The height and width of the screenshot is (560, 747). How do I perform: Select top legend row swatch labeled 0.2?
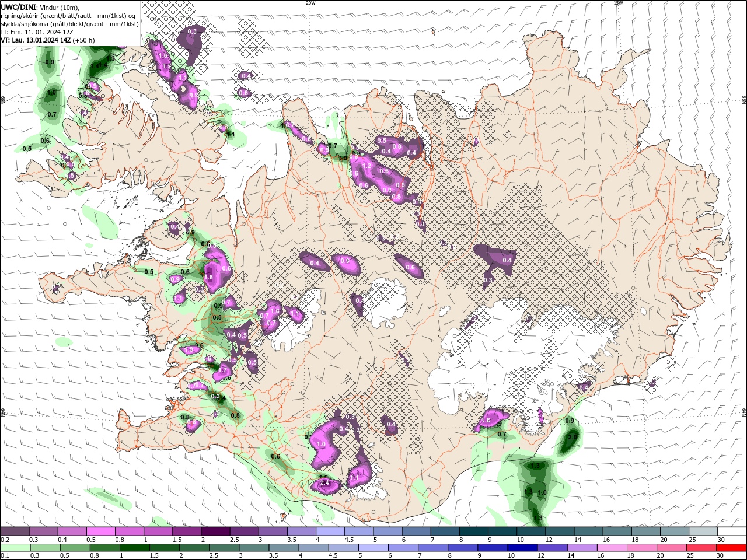coord(15,531)
